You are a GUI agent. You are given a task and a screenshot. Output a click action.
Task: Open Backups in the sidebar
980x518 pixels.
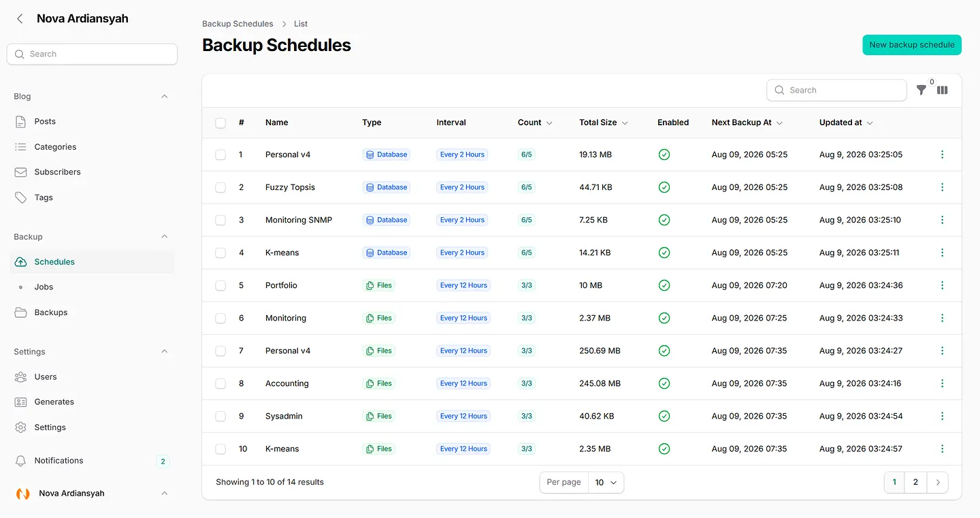(x=92, y=312)
